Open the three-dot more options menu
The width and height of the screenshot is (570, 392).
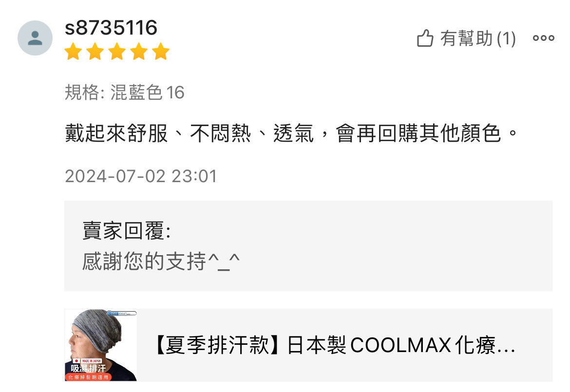544,38
